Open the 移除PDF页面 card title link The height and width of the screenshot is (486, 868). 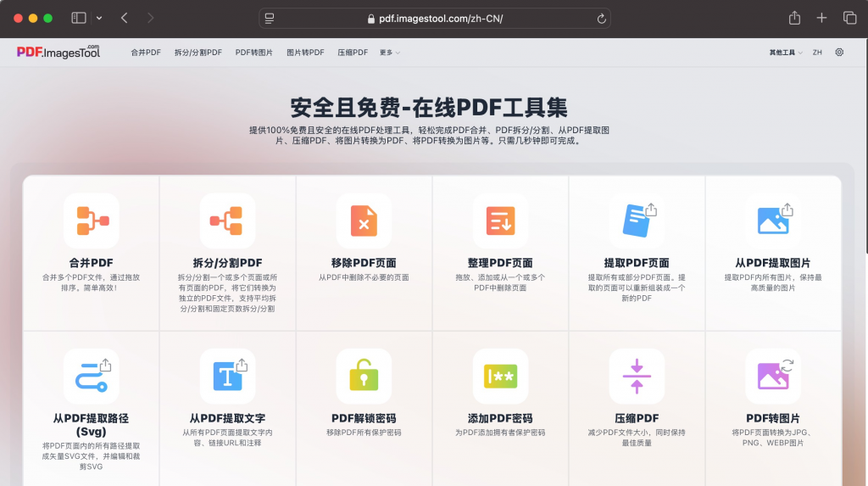(x=364, y=263)
